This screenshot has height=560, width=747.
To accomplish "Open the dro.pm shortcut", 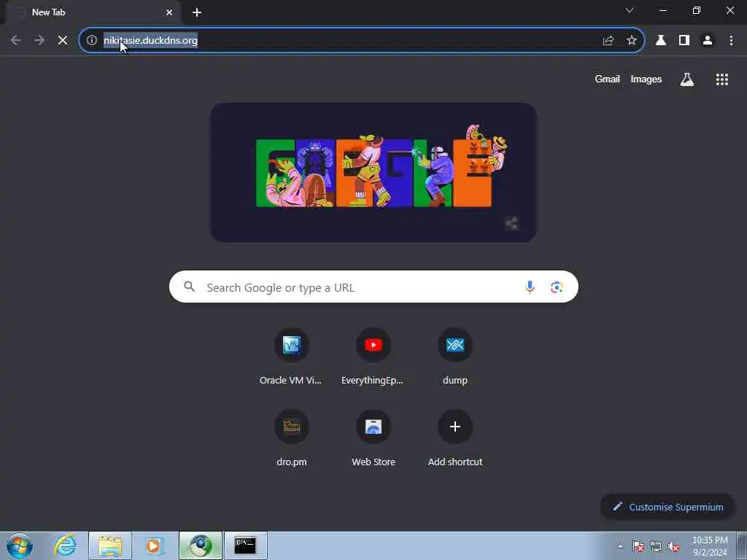I will coord(291,438).
